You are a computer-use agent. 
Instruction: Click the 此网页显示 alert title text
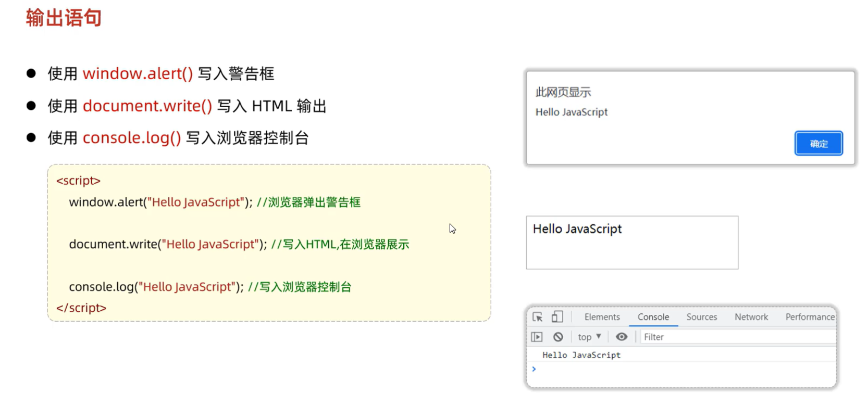(563, 92)
